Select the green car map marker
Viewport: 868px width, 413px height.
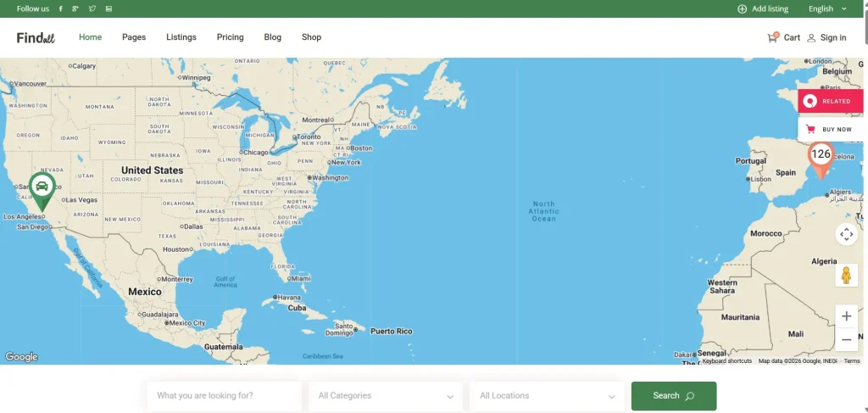tap(42, 192)
